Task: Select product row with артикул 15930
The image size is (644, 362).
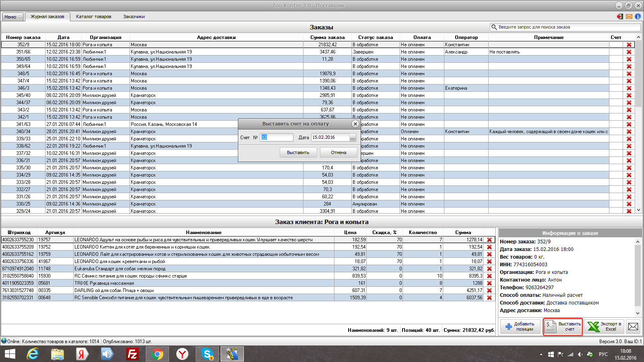Action: pyautogui.click(x=248, y=276)
